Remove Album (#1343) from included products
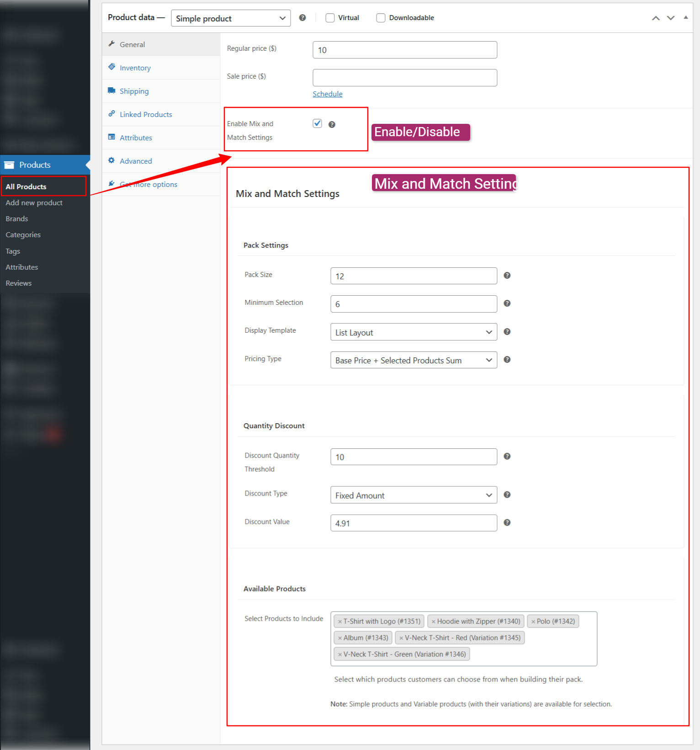Image resolution: width=700 pixels, height=750 pixels. point(340,638)
